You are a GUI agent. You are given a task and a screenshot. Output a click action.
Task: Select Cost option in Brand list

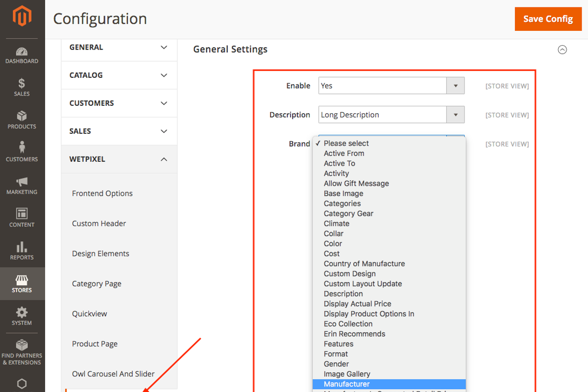point(389,254)
